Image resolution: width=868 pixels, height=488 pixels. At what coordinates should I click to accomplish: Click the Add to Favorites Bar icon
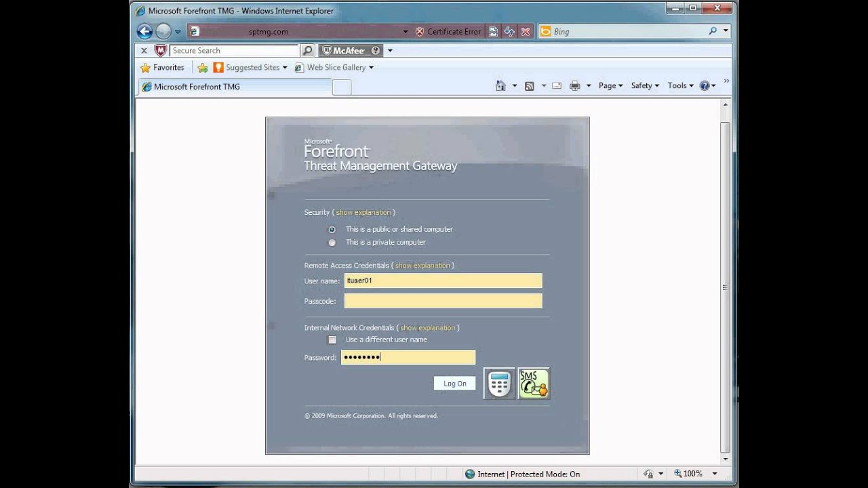pyautogui.click(x=202, y=68)
